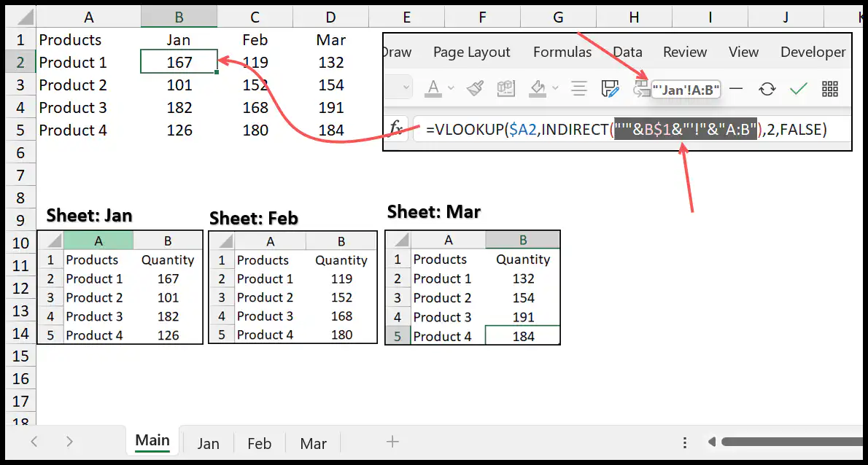Viewport: 868px width, 465px height.
Task: Select the format painter brush icon
Action: pos(475,88)
